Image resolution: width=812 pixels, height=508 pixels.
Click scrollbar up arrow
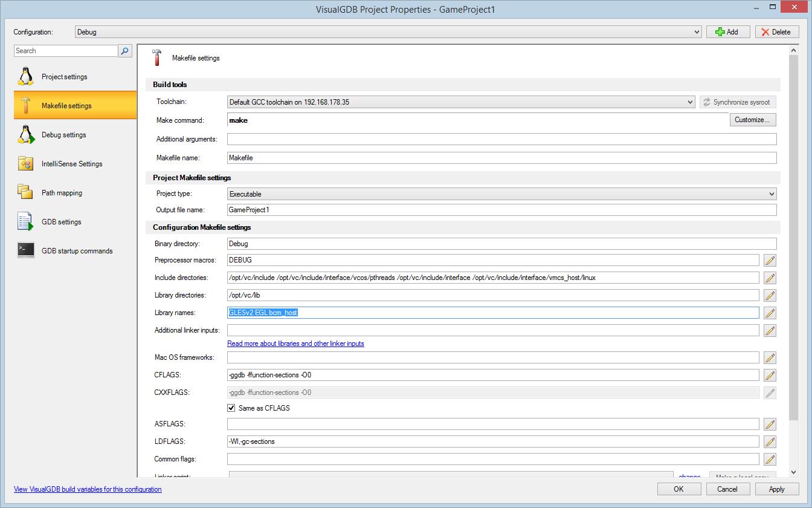click(x=794, y=49)
